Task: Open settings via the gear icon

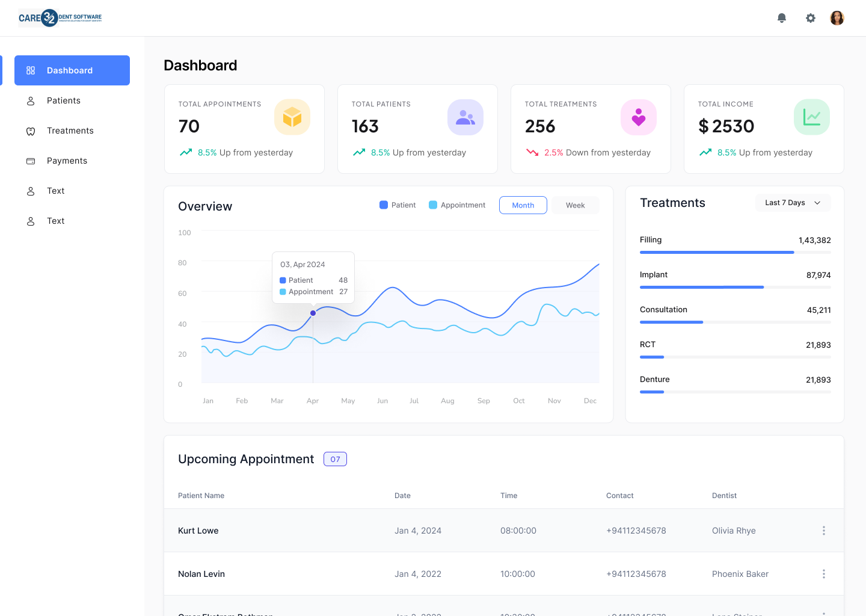Action: click(x=811, y=18)
